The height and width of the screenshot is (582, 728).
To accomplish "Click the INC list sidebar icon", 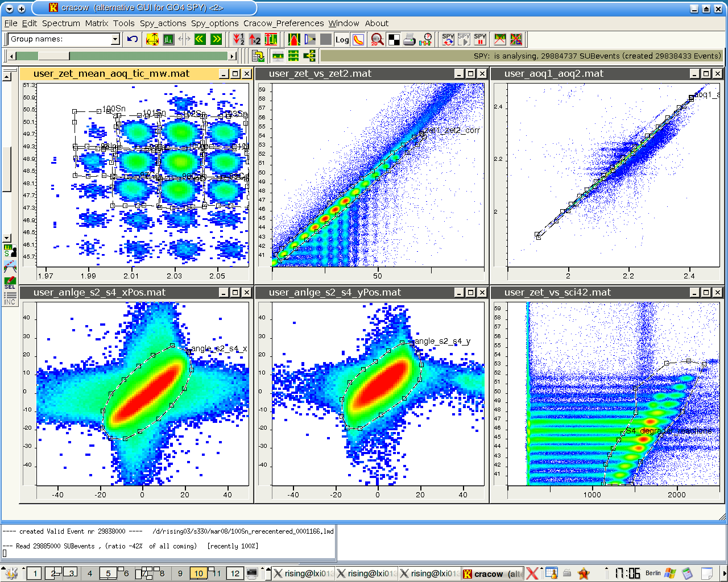I will click(x=10, y=298).
